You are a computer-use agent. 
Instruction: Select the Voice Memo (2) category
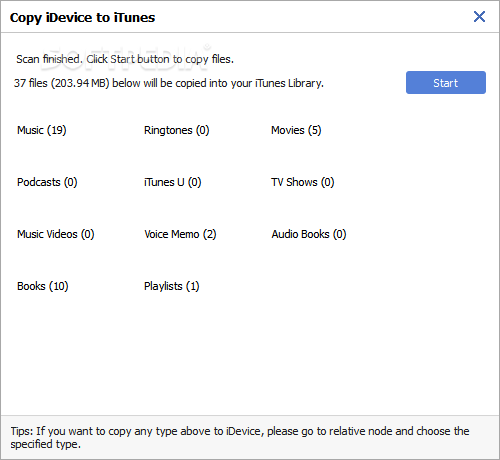click(x=180, y=234)
